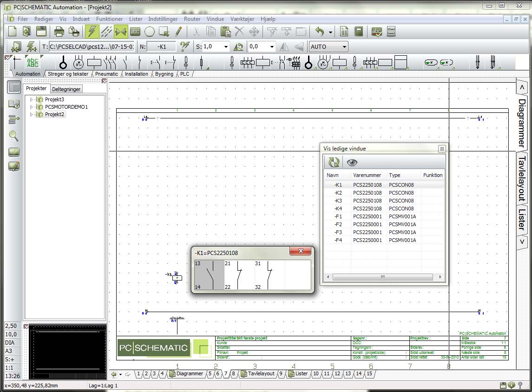Open the green notebook icon in the toolbar
The image size is (532, 392).
[x=359, y=32]
